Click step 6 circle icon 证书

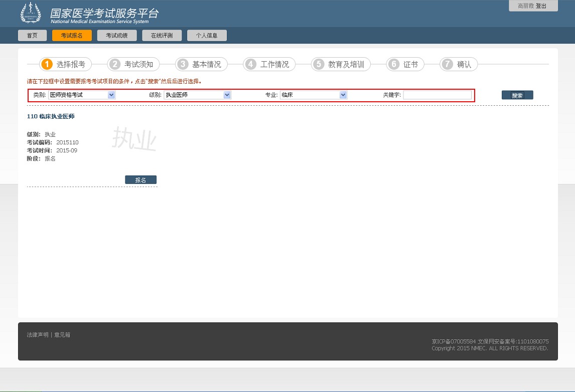(x=394, y=64)
